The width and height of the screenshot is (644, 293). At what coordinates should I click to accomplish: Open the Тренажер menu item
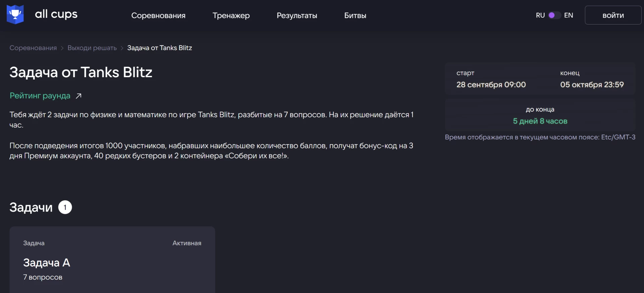pos(231,15)
